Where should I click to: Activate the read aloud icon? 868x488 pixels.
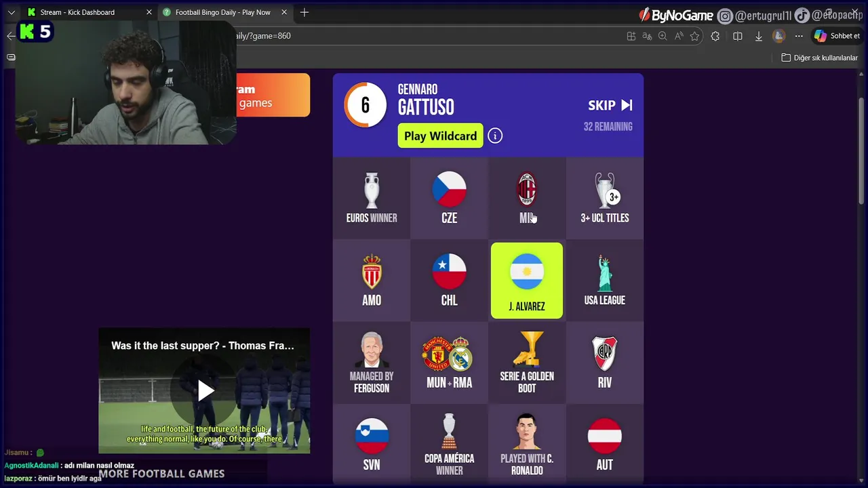[x=679, y=36]
